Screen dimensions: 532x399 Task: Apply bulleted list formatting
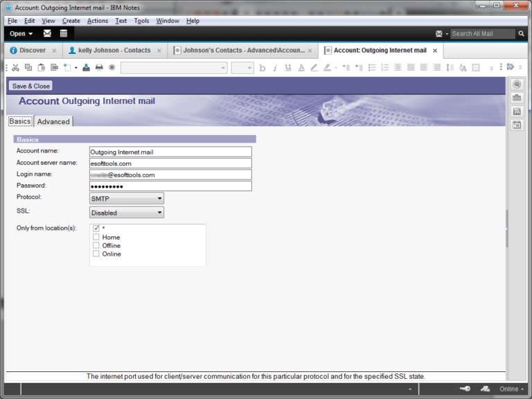tap(372, 67)
